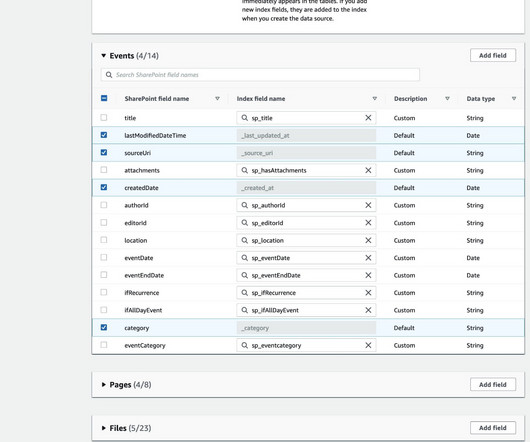Image resolution: width=530 pixels, height=442 pixels.
Task: Check the ifAllDayEvent field checkbox
Action: point(104,310)
